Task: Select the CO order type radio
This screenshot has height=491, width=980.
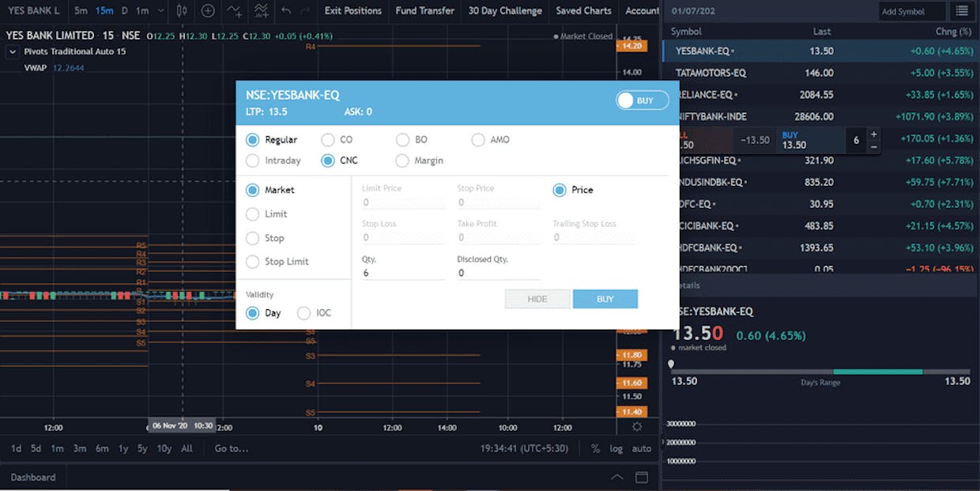Action: pos(327,140)
